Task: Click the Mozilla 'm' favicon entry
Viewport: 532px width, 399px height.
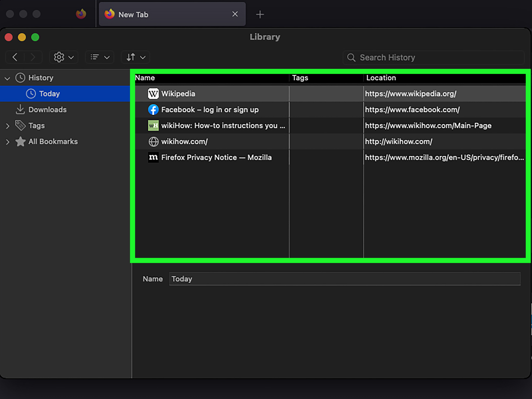Action: 153,158
